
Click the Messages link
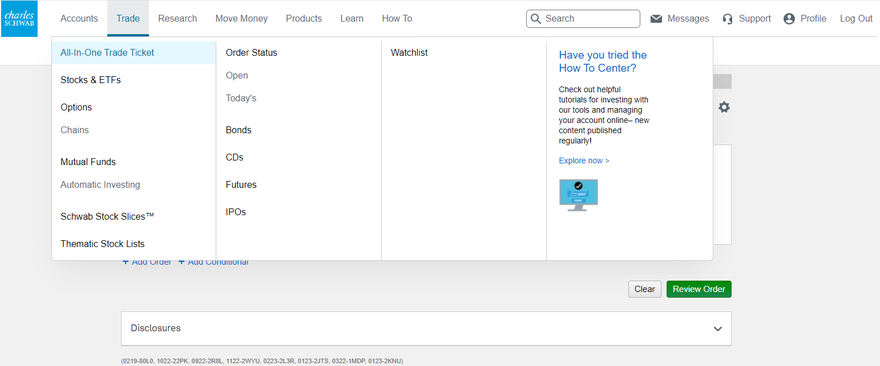coord(688,19)
